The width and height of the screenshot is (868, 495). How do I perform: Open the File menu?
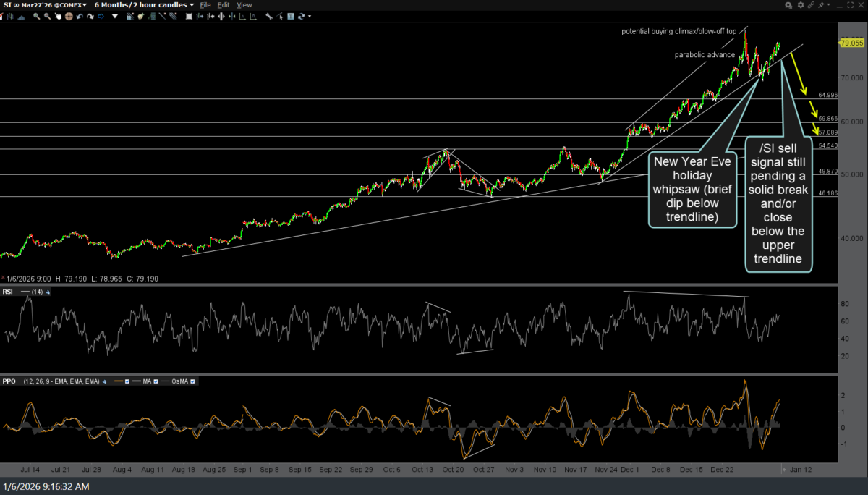pos(205,5)
